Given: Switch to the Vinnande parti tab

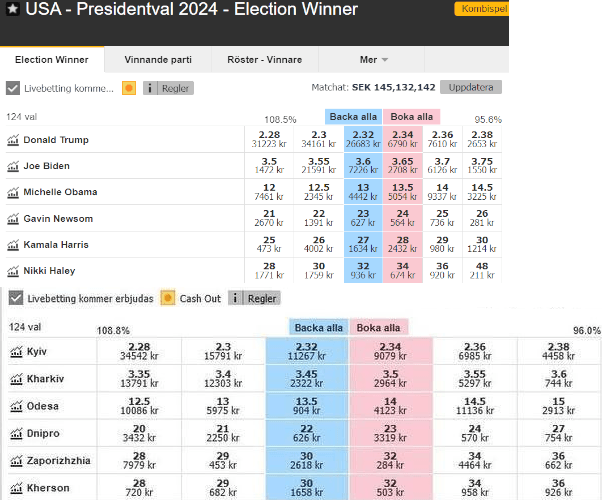Looking at the screenshot, I should 158,60.
